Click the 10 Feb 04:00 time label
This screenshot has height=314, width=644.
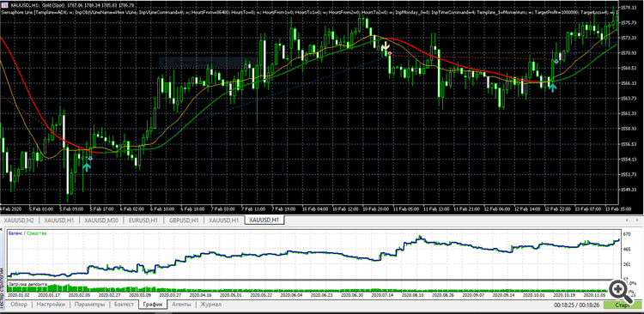[315, 209]
